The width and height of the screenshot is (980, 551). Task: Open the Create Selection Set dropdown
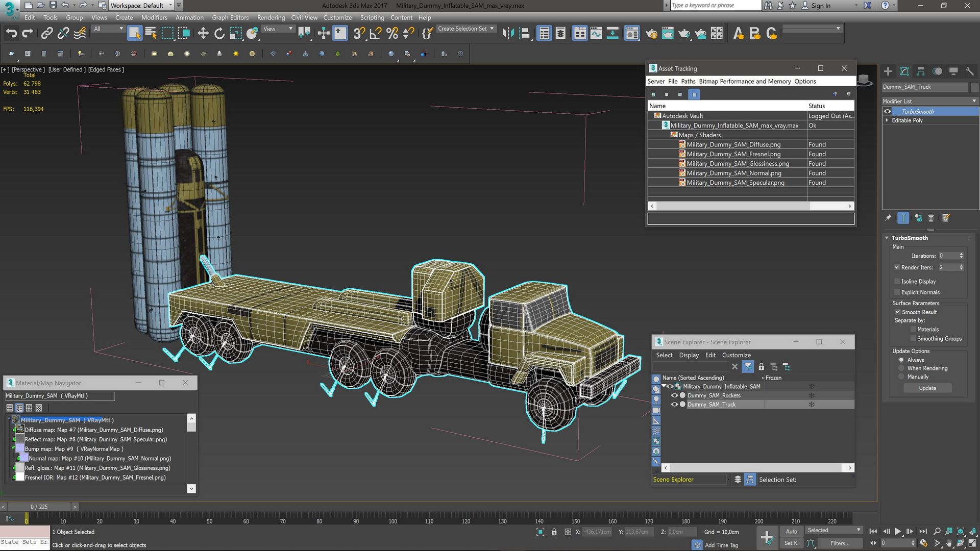(465, 29)
